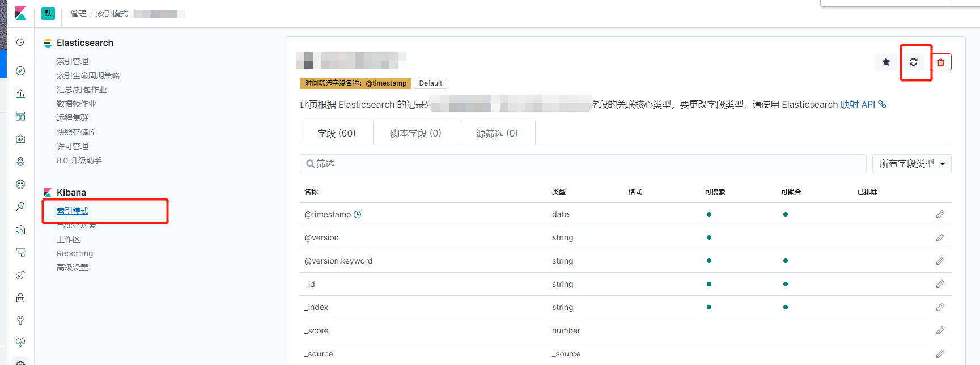Click the 筛选 filter input field
This screenshot has width=980, height=365.
[583, 164]
